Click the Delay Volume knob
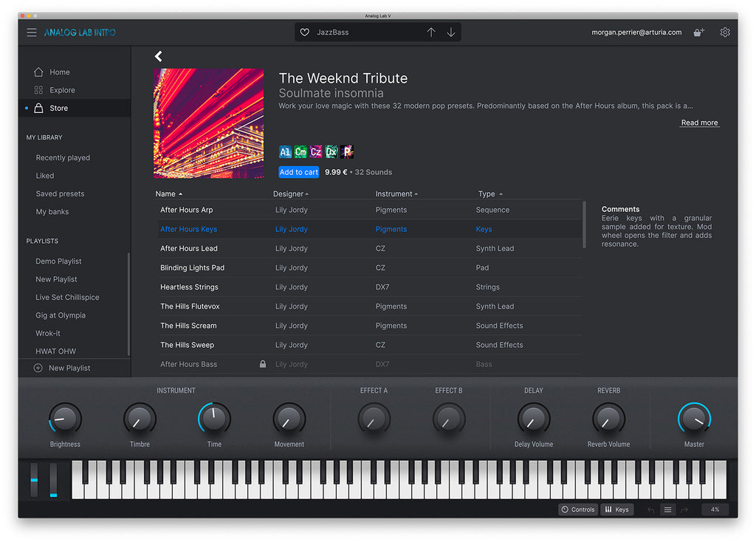The image size is (756, 542). coord(534,419)
